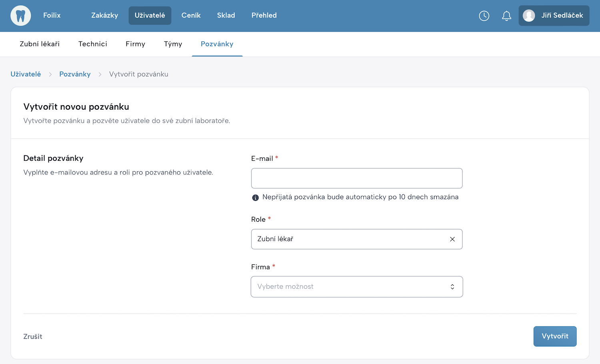
Task: Open the Sklad section
Action: coord(226,16)
